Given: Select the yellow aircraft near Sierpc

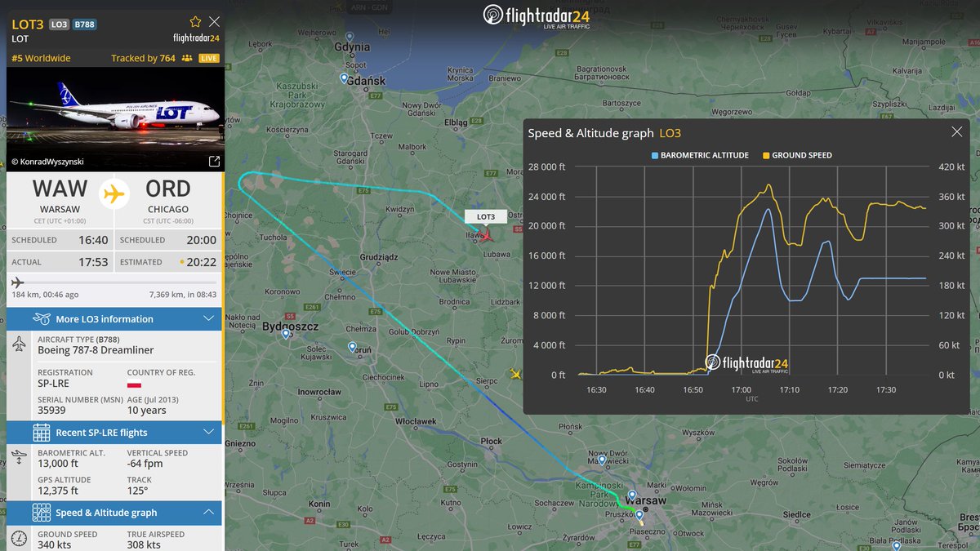Looking at the screenshot, I should coord(515,374).
